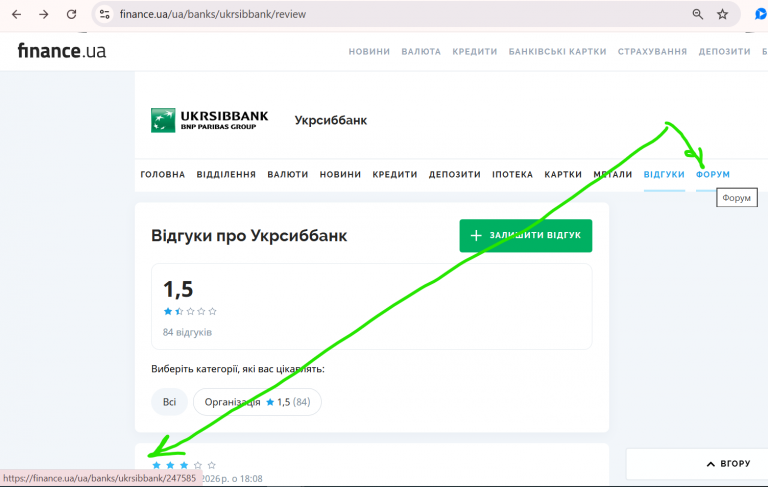This screenshot has width=768, height=487.
Task: Open the ВАЛЮТА top menu section
Action: tap(421, 51)
